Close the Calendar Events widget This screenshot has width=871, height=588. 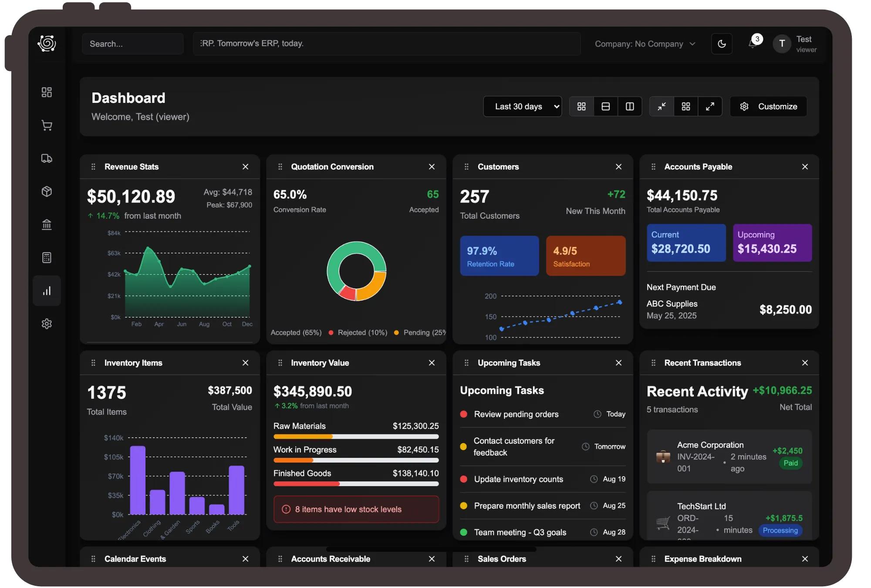click(246, 559)
